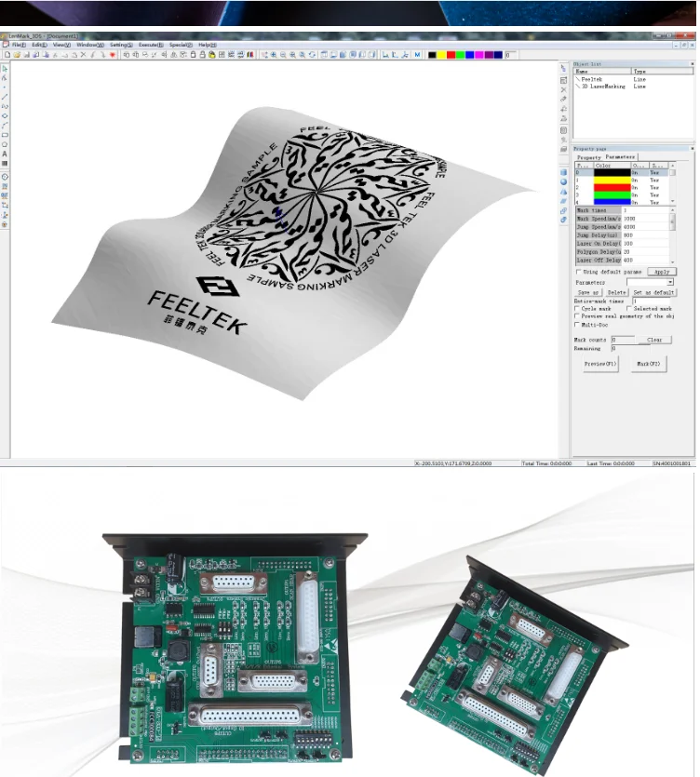Click the OUT output port tool
The height and width of the screenshot is (777, 700).
(x=5, y=195)
